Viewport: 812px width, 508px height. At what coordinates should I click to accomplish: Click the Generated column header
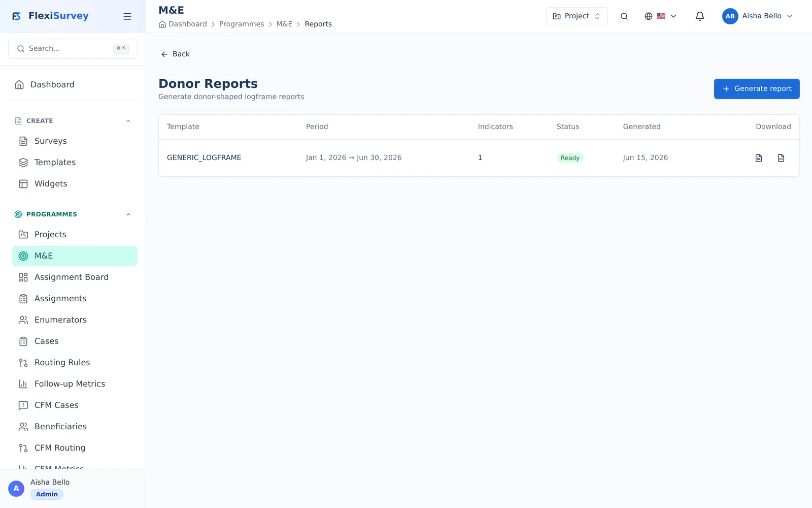[641, 127]
